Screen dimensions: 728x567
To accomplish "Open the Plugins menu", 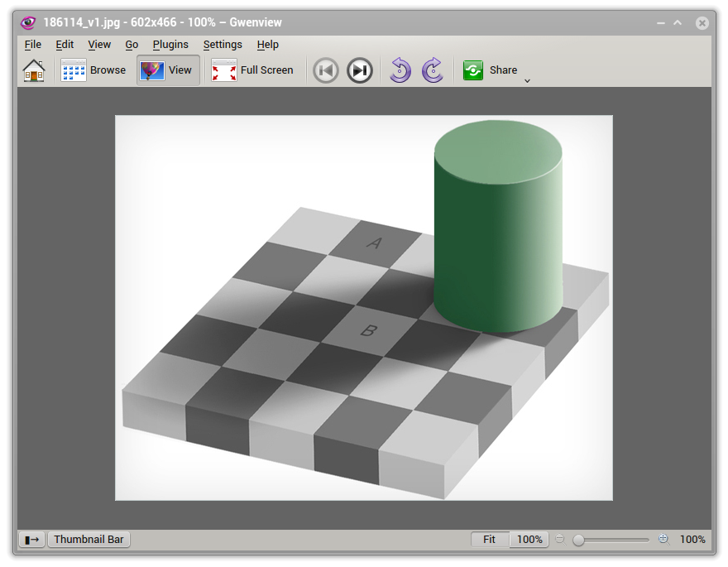I will click(x=170, y=45).
